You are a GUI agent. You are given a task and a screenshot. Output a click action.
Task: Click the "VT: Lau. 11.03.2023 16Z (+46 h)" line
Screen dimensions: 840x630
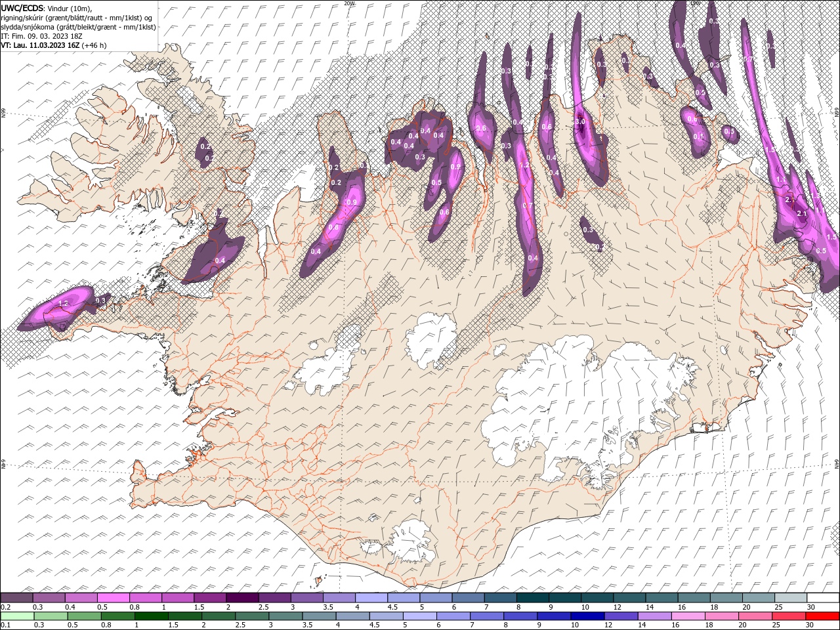pyautogui.click(x=54, y=45)
